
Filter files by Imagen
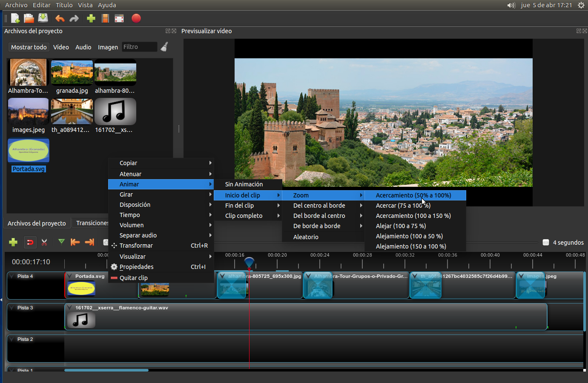coord(108,47)
